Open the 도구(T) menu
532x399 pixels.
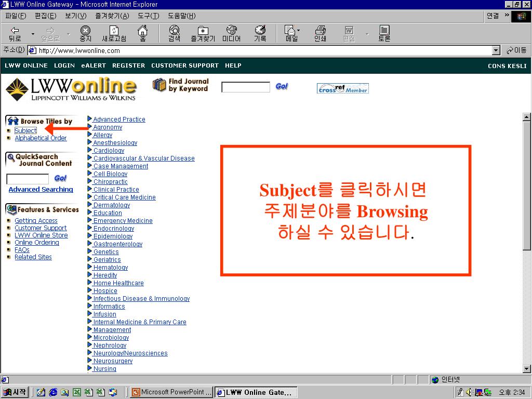tap(148, 16)
